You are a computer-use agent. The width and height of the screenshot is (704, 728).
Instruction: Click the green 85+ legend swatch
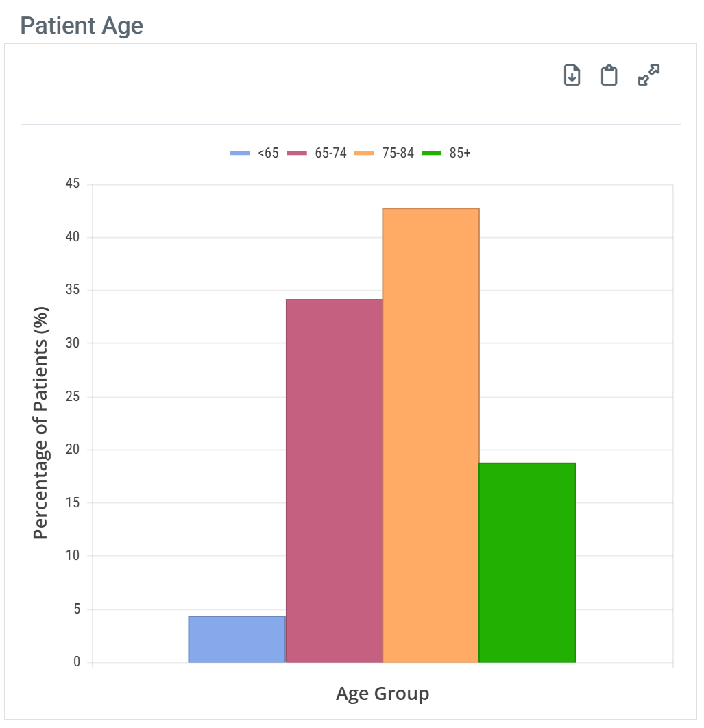point(431,154)
